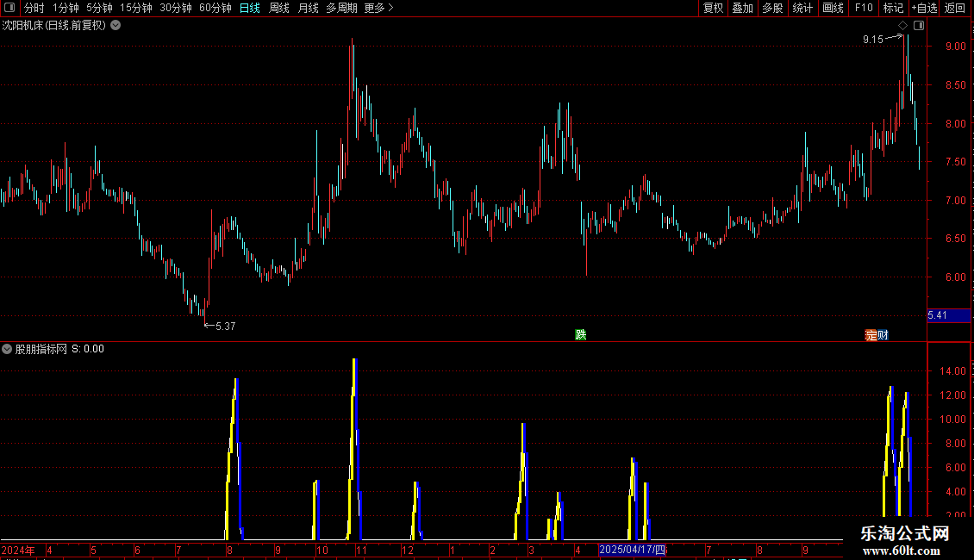Click 返回 to go back

[955, 8]
